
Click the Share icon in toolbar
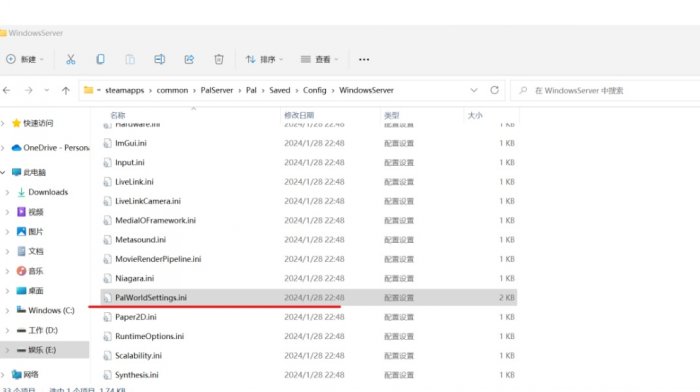(189, 59)
